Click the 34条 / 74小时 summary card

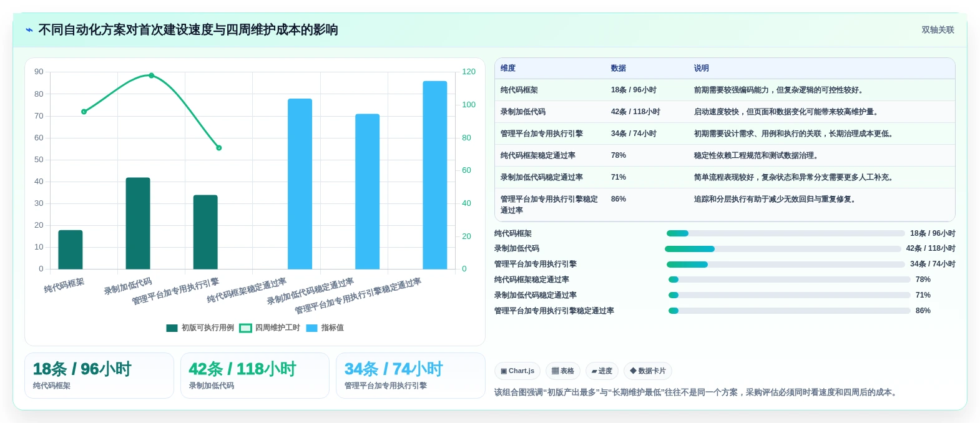(411, 376)
